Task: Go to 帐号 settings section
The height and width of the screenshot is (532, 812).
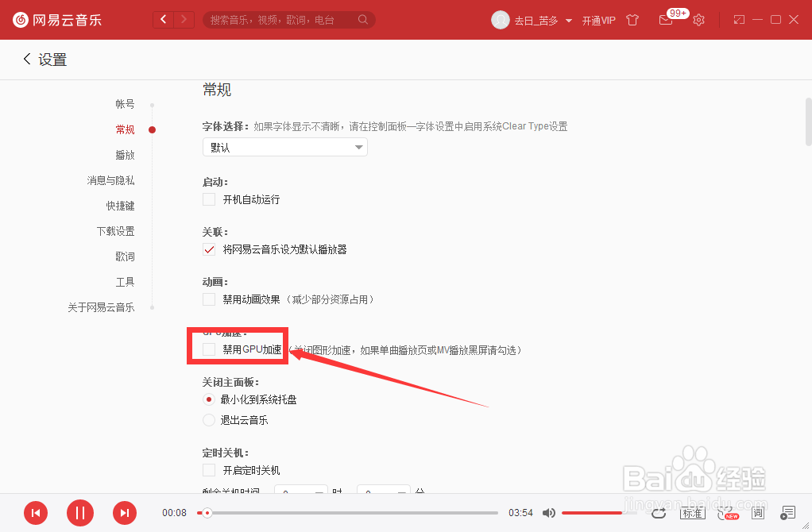Action: [x=125, y=104]
